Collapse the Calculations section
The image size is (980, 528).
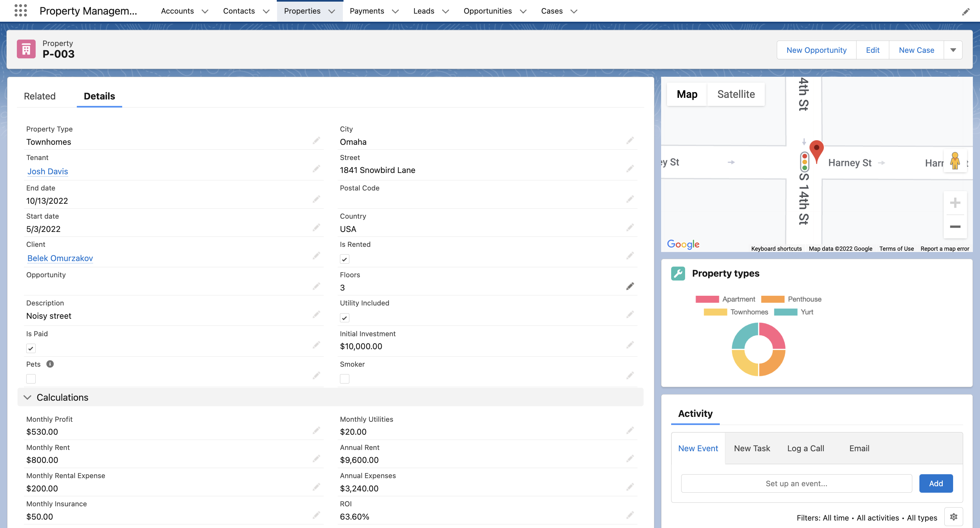tap(28, 397)
